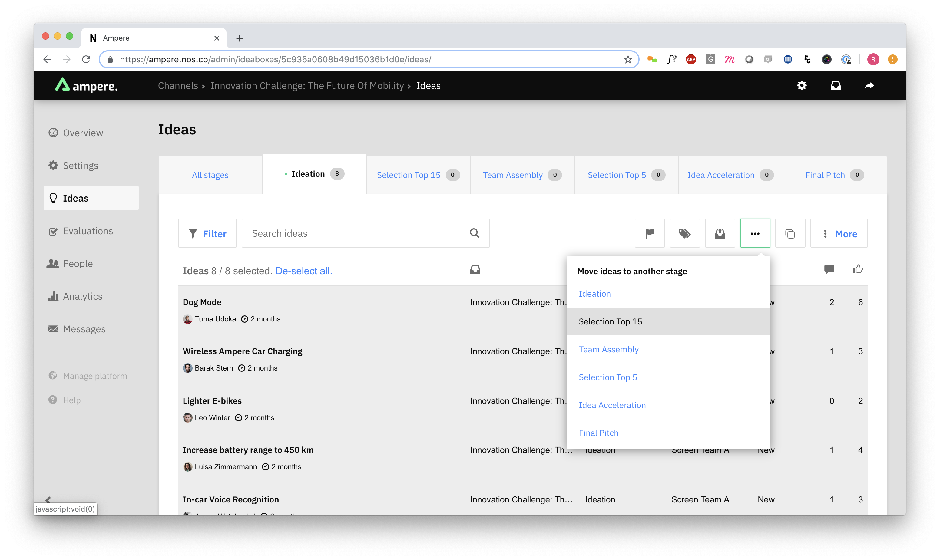This screenshot has width=940, height=560.
Task: Click the duplicate copy toolbar icon
Action: coord(790,233)
